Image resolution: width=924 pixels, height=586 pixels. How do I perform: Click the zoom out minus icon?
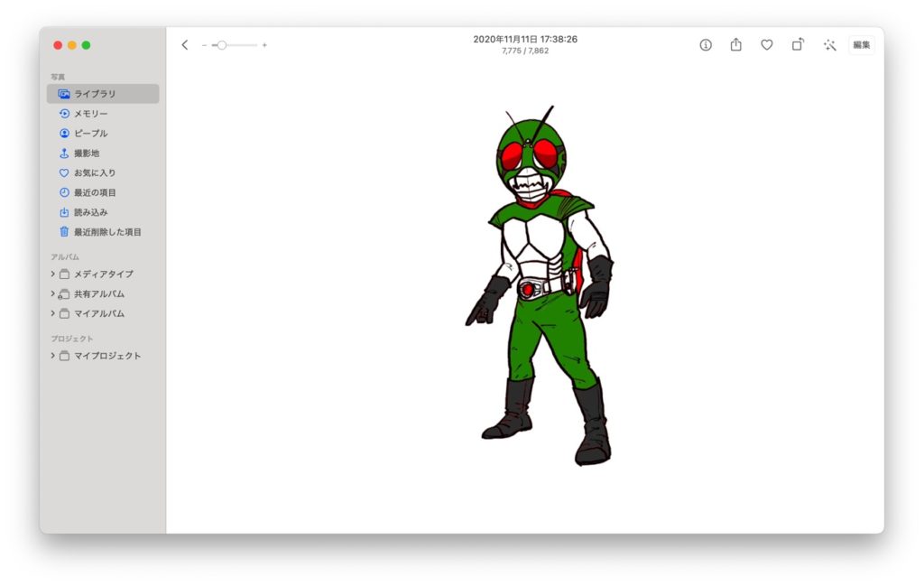[x=204, y=45]
